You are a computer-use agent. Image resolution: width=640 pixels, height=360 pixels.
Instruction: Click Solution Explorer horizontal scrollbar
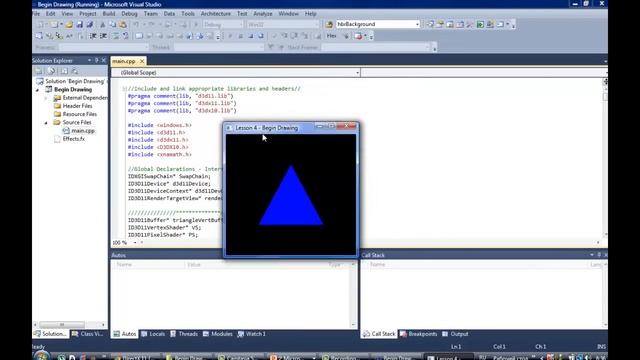click(x=62, y=324)
